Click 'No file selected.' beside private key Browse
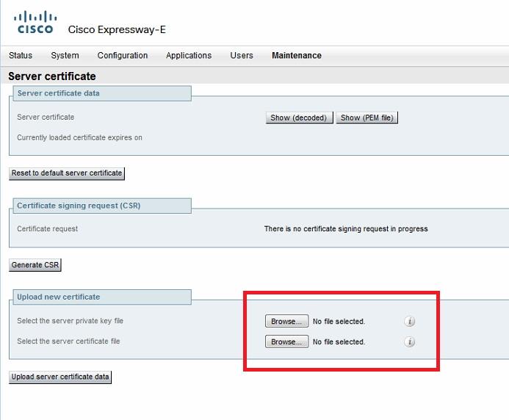 [x=339, y=322]
